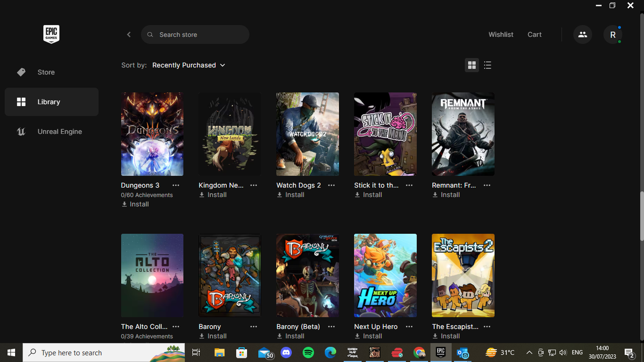Screen dimensions: 644x362
Task: Open Stick it to the Man cover
Action: click(385, 134)
